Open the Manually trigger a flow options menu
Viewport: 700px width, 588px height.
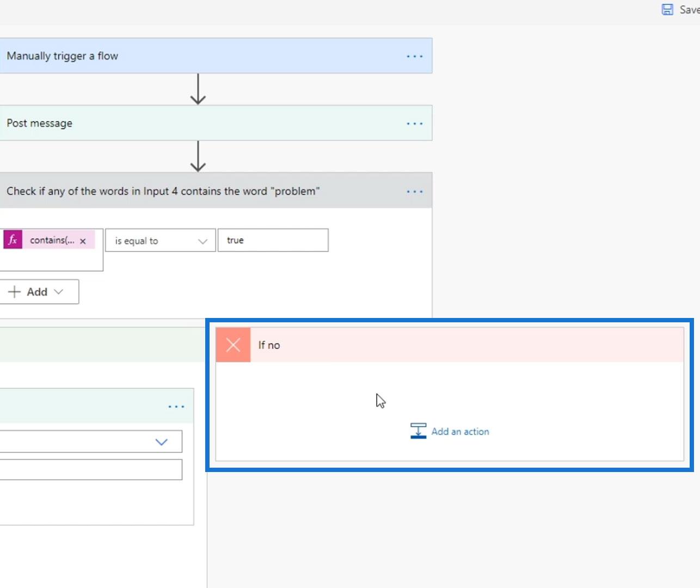[414, 56]
